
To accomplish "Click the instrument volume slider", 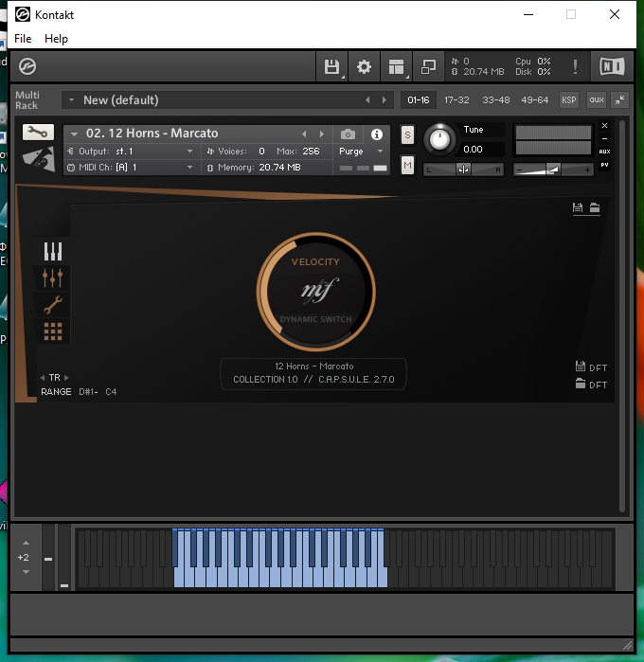I will [553, 170].
